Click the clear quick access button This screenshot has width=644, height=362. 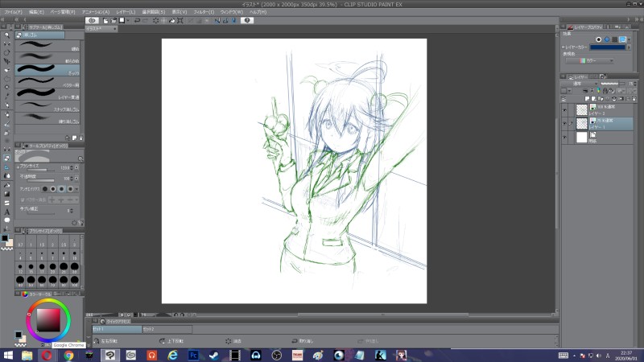pos(233,341)
